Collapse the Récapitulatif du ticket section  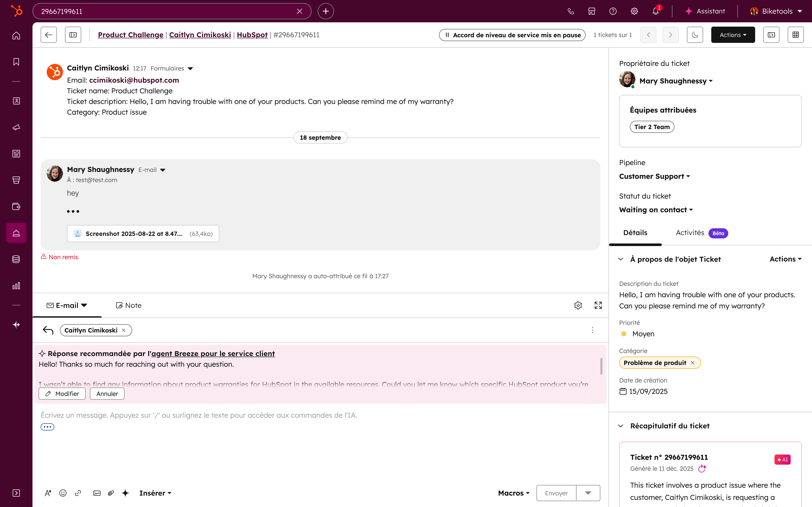(x=621, y=426)
